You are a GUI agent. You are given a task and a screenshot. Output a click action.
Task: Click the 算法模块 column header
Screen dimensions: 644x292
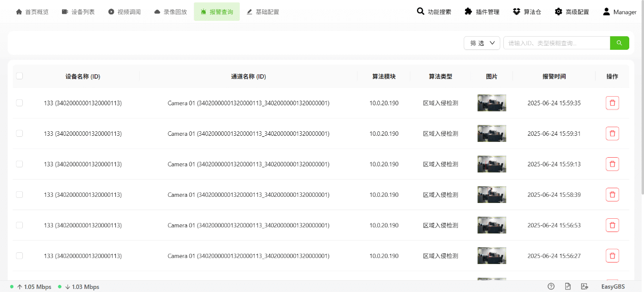[384, 76]
